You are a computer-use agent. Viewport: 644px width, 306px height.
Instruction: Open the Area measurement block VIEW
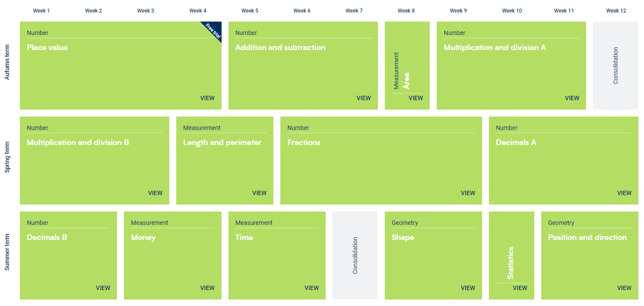click(415, 98)
